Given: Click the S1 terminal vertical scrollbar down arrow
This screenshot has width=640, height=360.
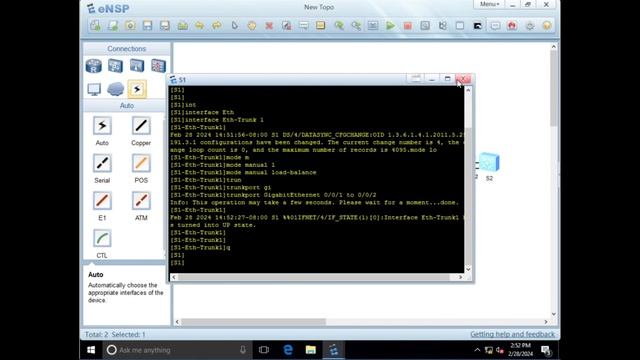Looking at the screenshot, I should click(x=468, y=269).
